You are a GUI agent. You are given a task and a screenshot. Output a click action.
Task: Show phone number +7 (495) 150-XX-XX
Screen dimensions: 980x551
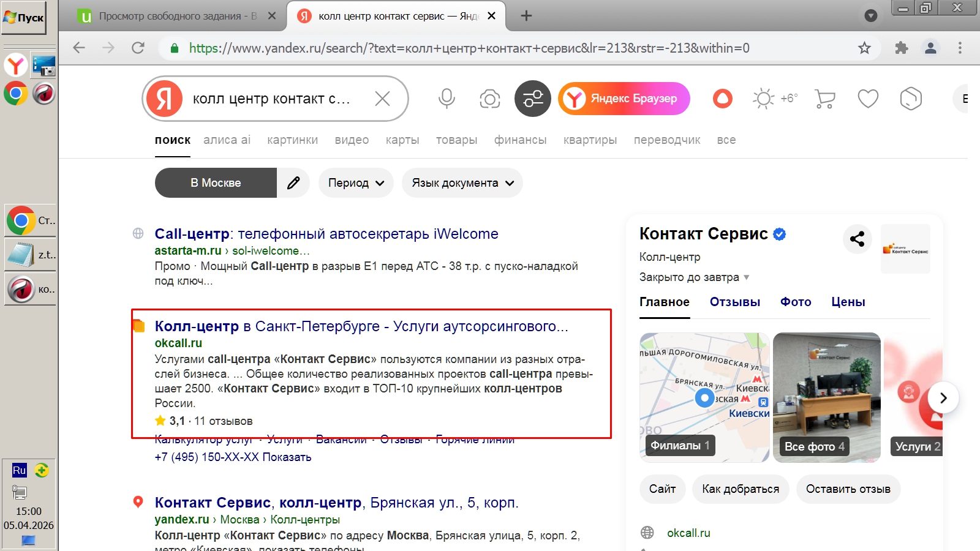(x=233, y=457)
